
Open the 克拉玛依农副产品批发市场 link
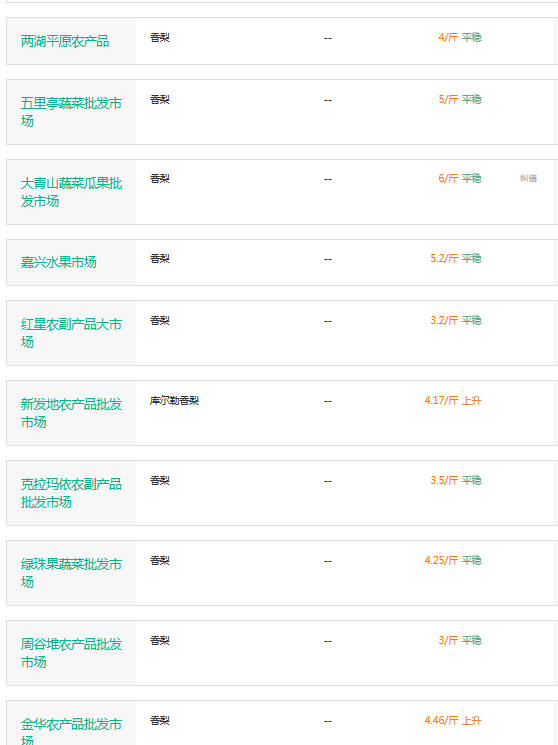(x=71, y=493)
